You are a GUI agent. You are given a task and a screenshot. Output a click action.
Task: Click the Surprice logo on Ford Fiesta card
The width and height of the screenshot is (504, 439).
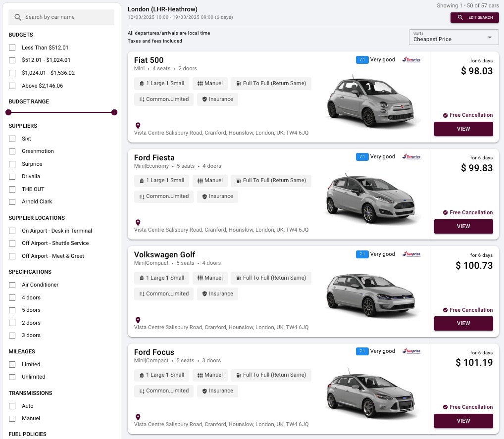pyautogui.click(x=411, y=157)
